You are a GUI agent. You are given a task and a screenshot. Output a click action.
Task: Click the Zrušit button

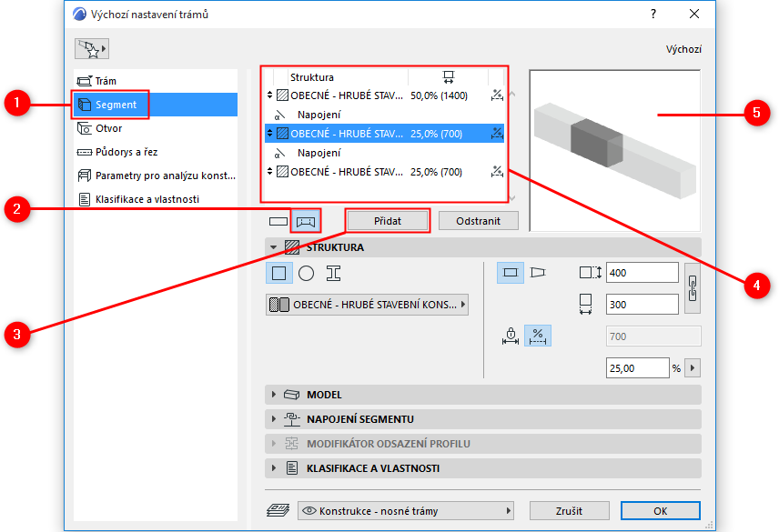pos(570,511)
